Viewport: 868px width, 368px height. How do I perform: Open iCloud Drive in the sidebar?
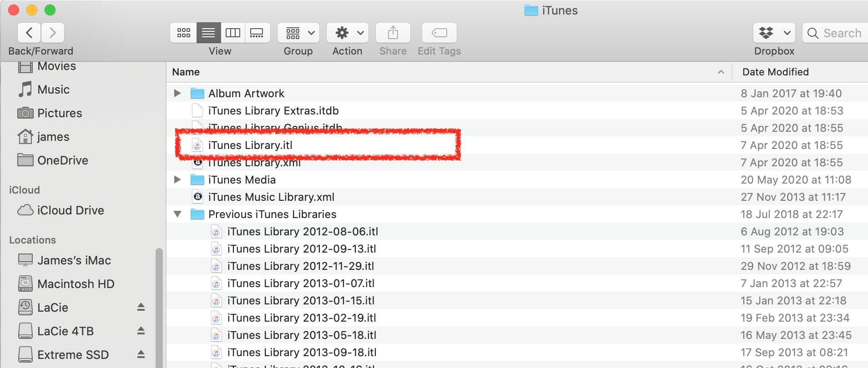click(61, 210)
